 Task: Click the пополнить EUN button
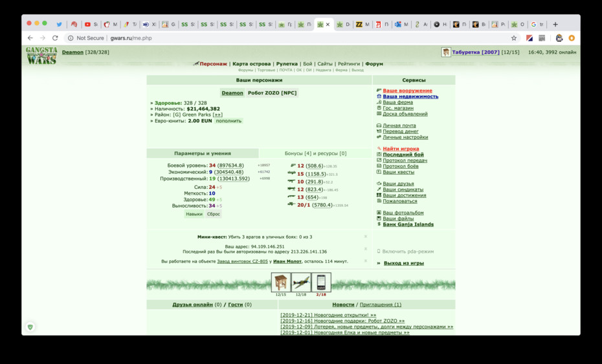(x=229, y=121)
